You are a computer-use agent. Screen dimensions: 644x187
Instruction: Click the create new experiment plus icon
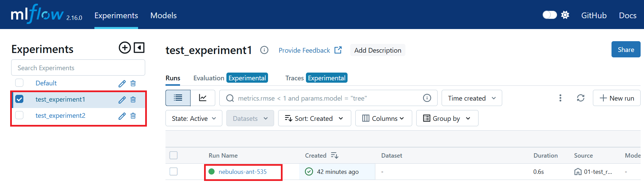point(125,48)
